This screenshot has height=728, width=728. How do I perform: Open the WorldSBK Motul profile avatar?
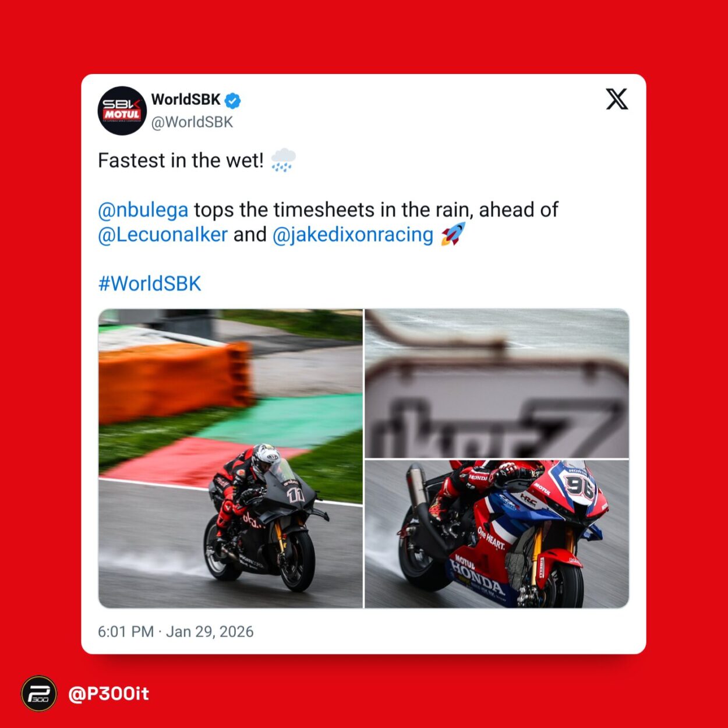(x=122, y=111)
